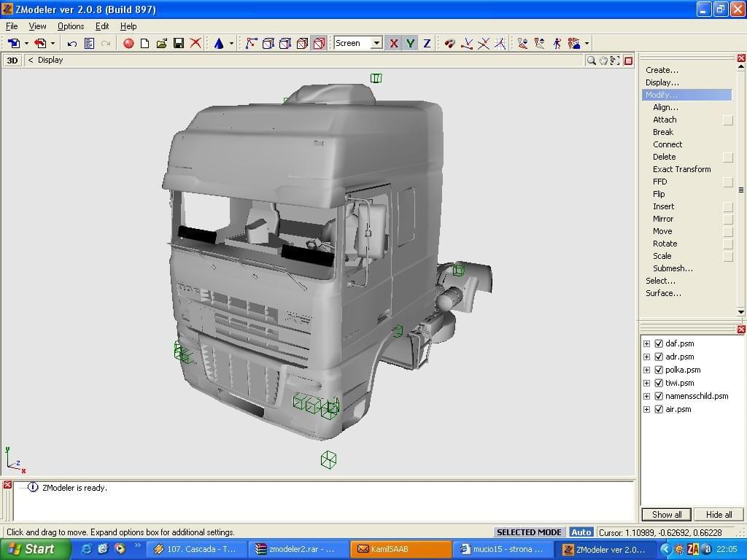Uncheck the air.psm checkbox
Viewport: 747px width, 560px height.
point(659,409)
